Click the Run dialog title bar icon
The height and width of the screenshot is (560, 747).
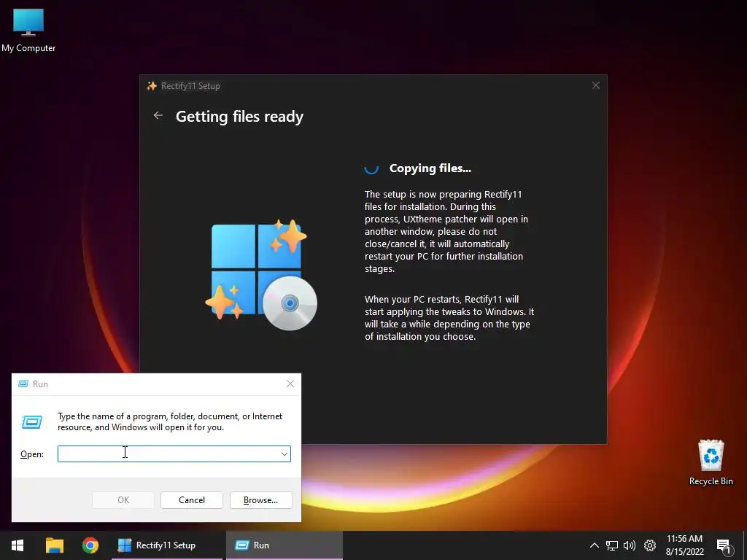click(x=23, y=384)
